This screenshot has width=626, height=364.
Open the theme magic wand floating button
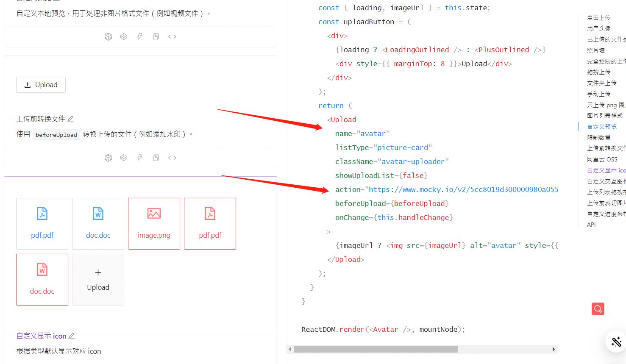coord(616,342)
